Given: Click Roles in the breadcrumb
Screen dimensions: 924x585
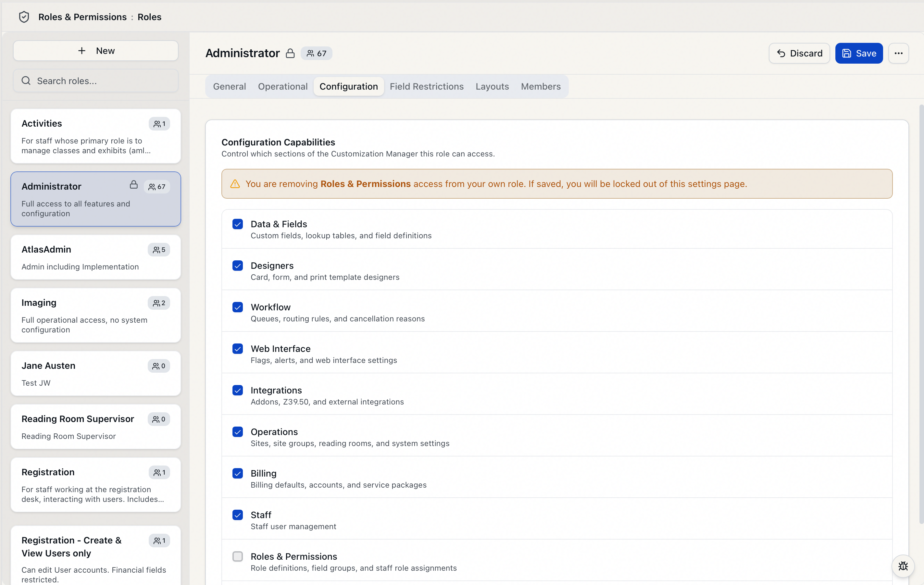Looking at the screenshot, I should [x=149, y=17].
